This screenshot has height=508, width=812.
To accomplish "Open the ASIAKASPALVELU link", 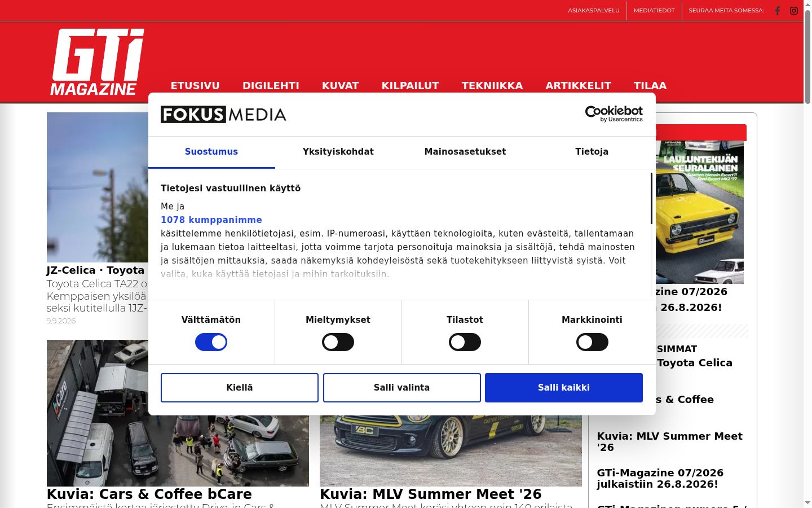I will click(594, 11).
